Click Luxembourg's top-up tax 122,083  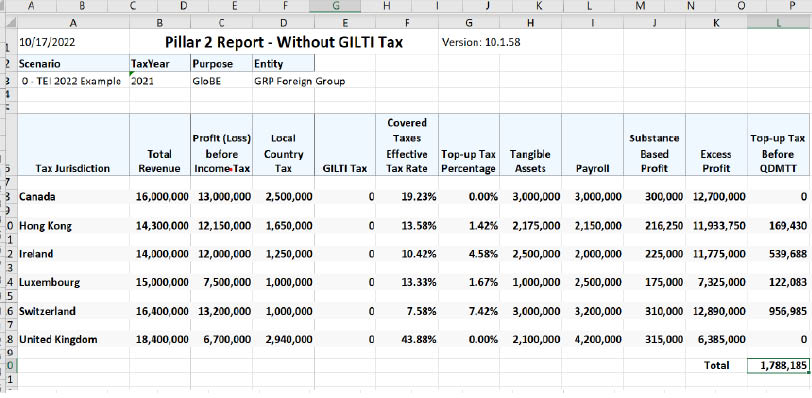click(x=778, y=283)
